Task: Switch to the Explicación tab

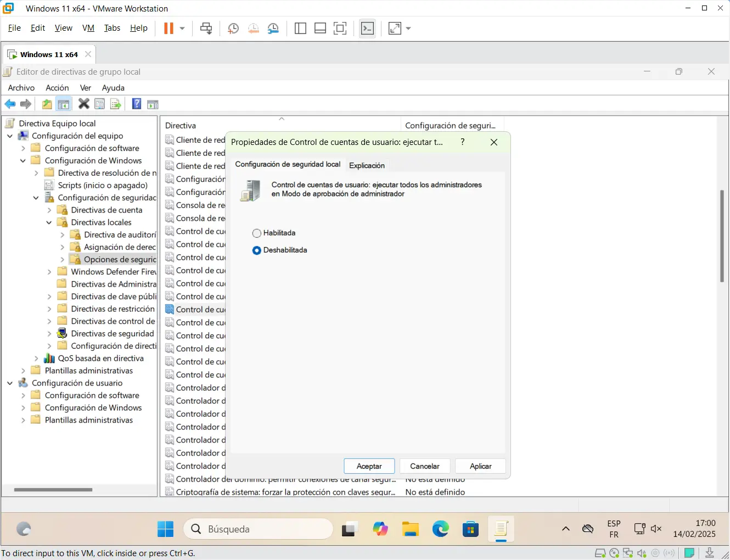Action: point(367,165)
